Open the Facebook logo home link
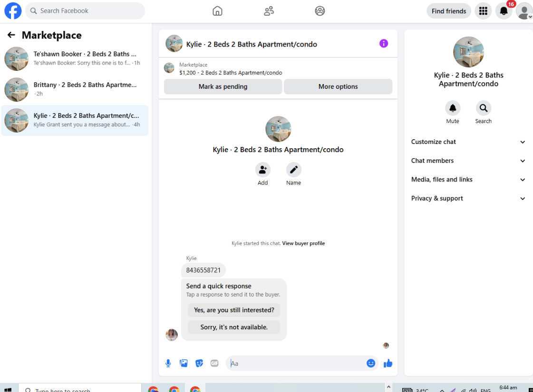 13,11
